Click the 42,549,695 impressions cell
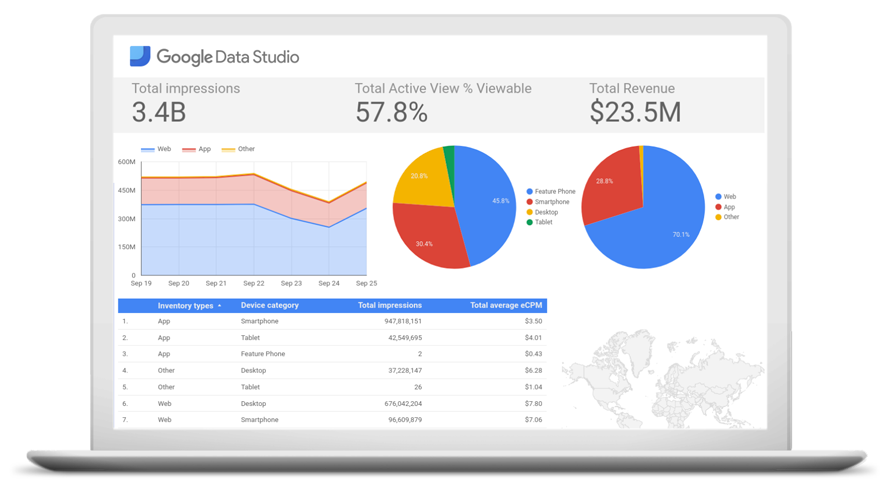Viewport: 890px width, 490px height. pos(405,338)
